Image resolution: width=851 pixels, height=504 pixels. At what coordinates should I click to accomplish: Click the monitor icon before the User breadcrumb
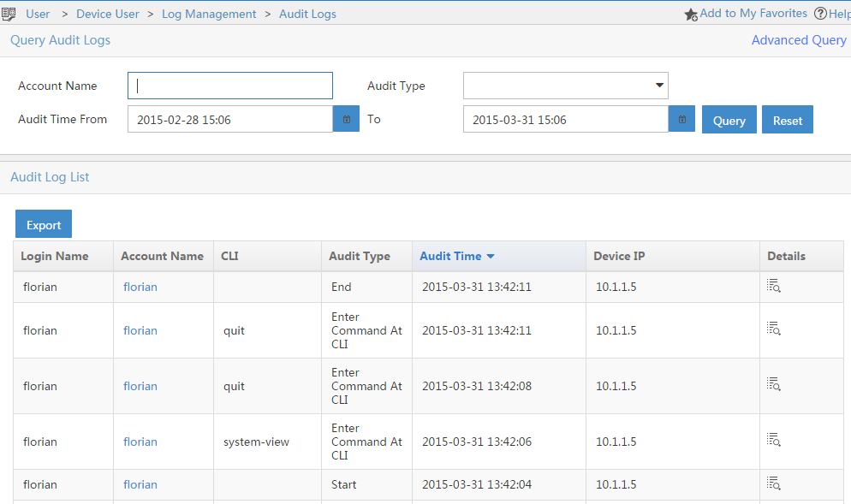[x=10, y=13]
